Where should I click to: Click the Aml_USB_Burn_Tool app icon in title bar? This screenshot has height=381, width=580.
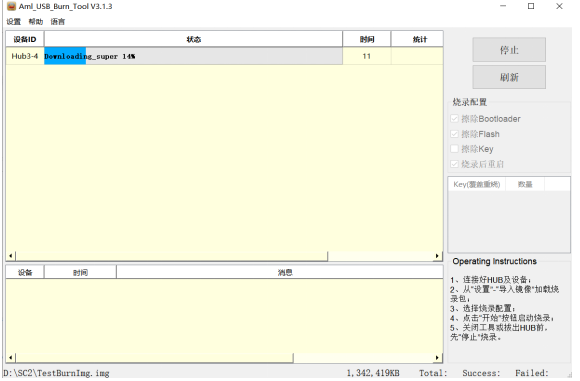click(11, 6)
